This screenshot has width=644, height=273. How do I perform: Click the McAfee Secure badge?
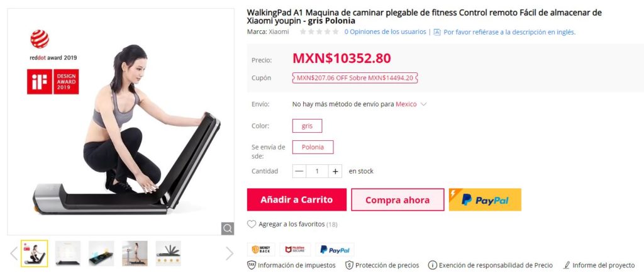[x=296, y=250]
